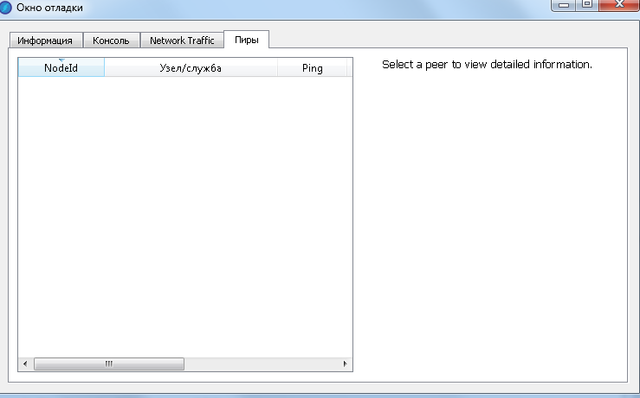640x398 pixels.
Task: Click the left scroll arrow of peers table
Action: click(25, 364)
